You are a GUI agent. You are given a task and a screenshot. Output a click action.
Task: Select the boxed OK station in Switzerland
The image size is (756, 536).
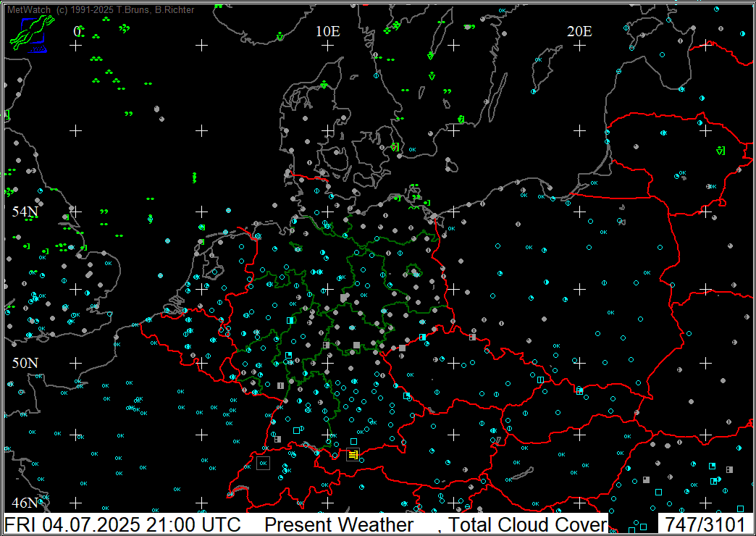(x=264, y=463)
